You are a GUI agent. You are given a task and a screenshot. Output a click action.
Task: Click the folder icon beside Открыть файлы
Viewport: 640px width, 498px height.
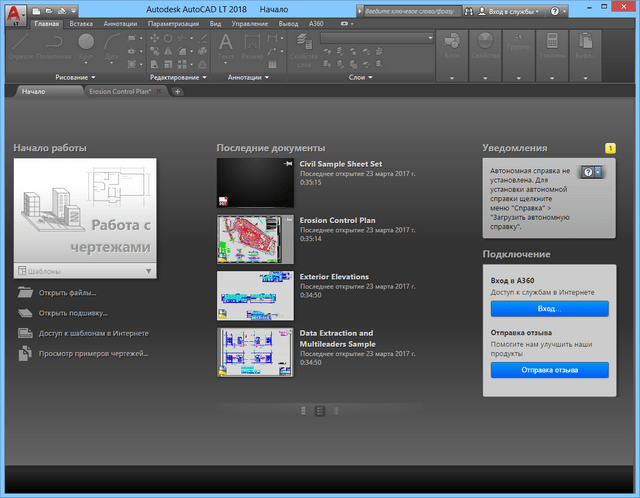tap(23, 293)
